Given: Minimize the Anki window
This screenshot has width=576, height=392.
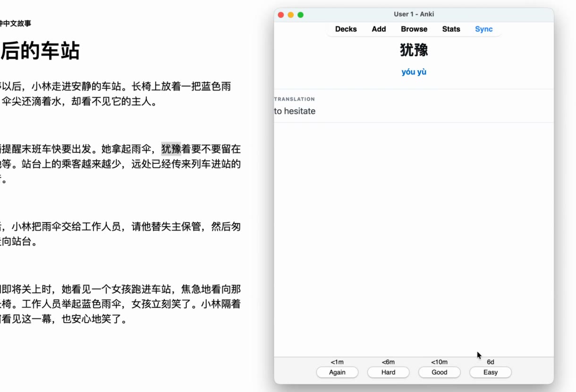Looking at the screenshot, I should pos(290,15).
